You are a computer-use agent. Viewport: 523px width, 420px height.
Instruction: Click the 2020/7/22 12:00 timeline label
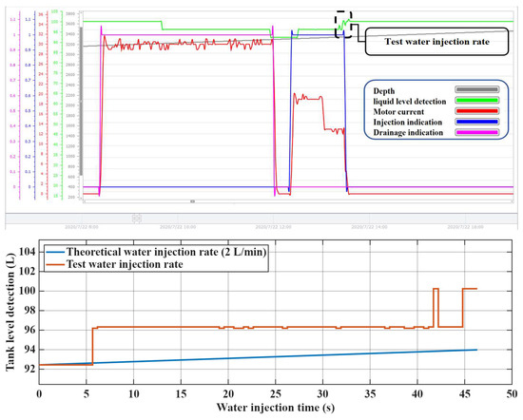point(273,227)
